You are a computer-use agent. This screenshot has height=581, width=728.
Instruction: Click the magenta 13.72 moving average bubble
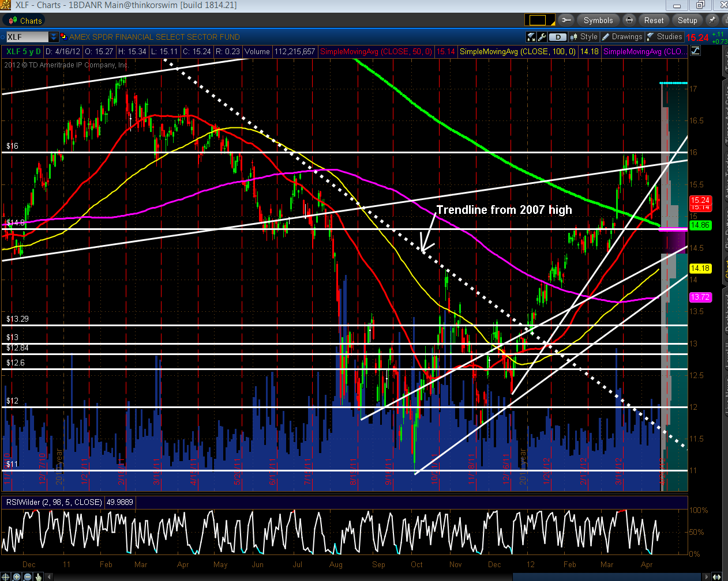click(700, 297)
